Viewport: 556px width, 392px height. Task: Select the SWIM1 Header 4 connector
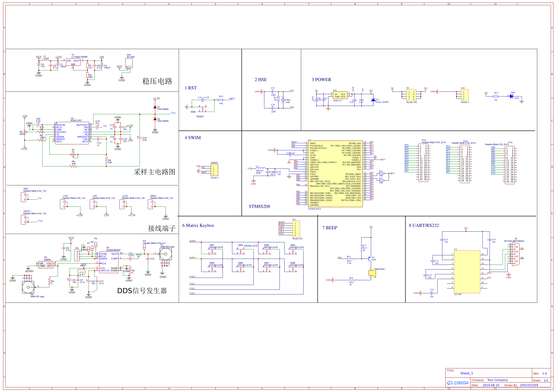pyautogui.click(x=215, y=170)
